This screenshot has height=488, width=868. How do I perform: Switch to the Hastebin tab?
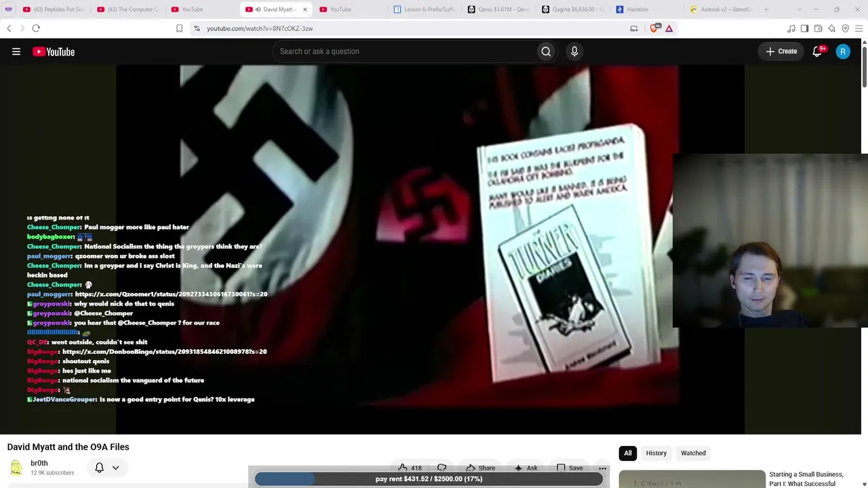click(646, 9)
